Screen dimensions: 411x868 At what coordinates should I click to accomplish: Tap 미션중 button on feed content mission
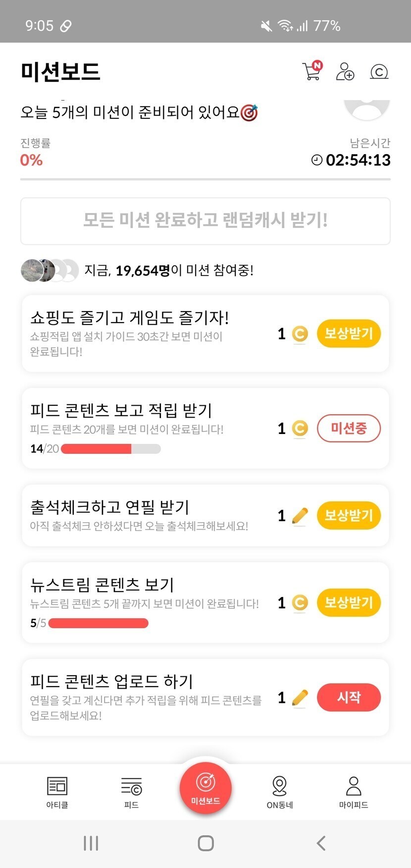(349, 428)
